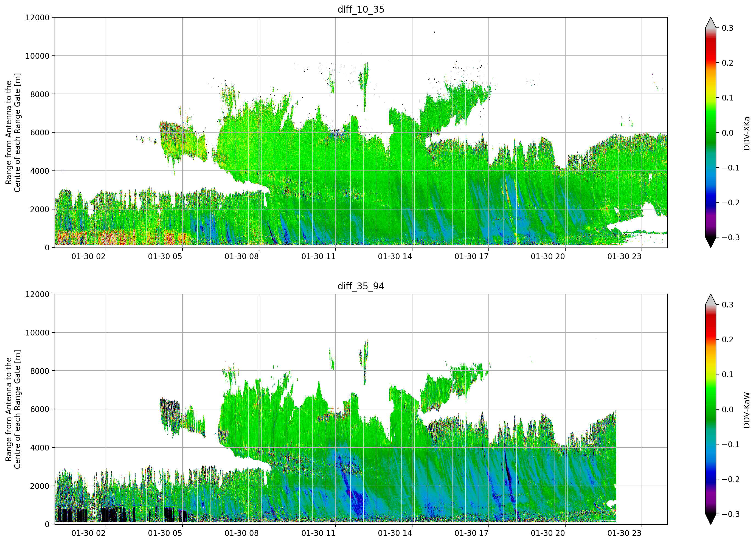Click '01-30 17' under the diff_35_94 plot
The width and height of the screenshot is (756, 543).
(471, 533)
